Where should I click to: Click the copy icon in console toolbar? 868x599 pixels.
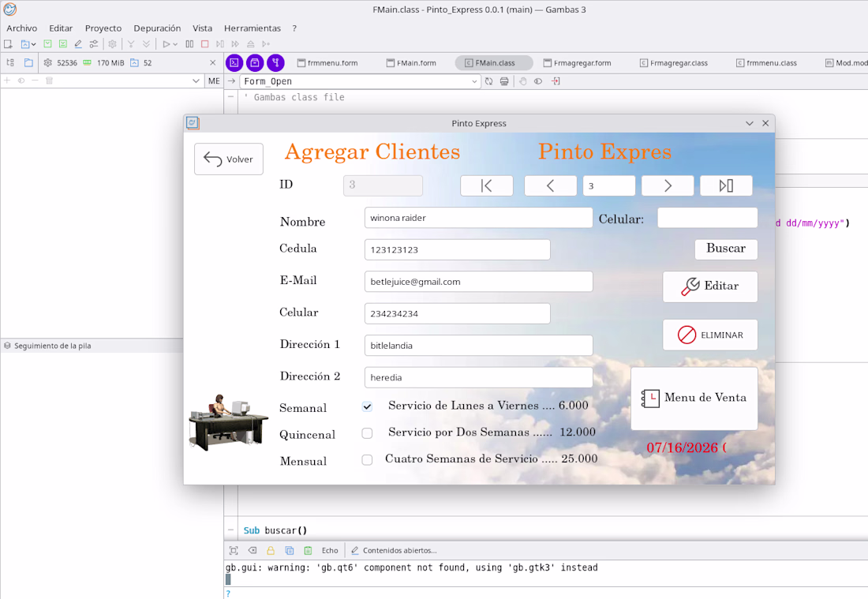[289, 550]
